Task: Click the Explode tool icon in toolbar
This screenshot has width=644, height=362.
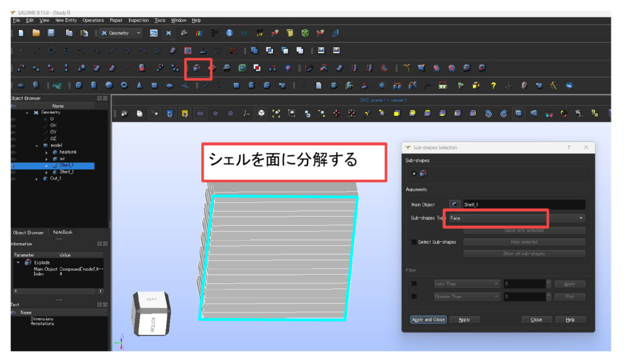Action: [196, 68]
